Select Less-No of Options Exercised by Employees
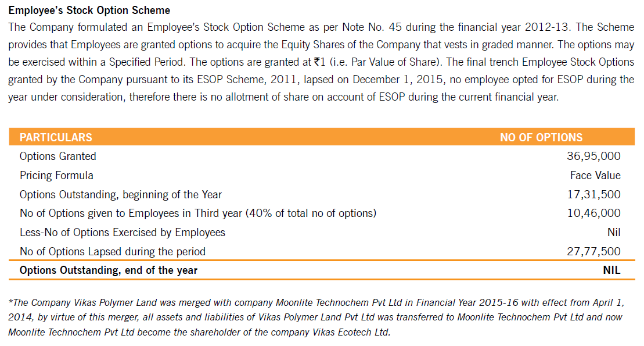The image size is (644, 346). 123,233
